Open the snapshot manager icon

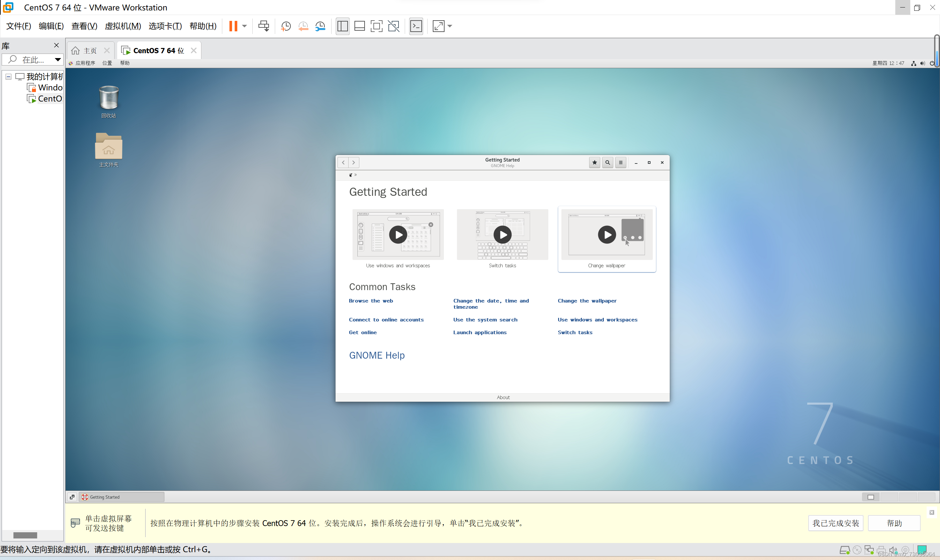click(321, 26)
